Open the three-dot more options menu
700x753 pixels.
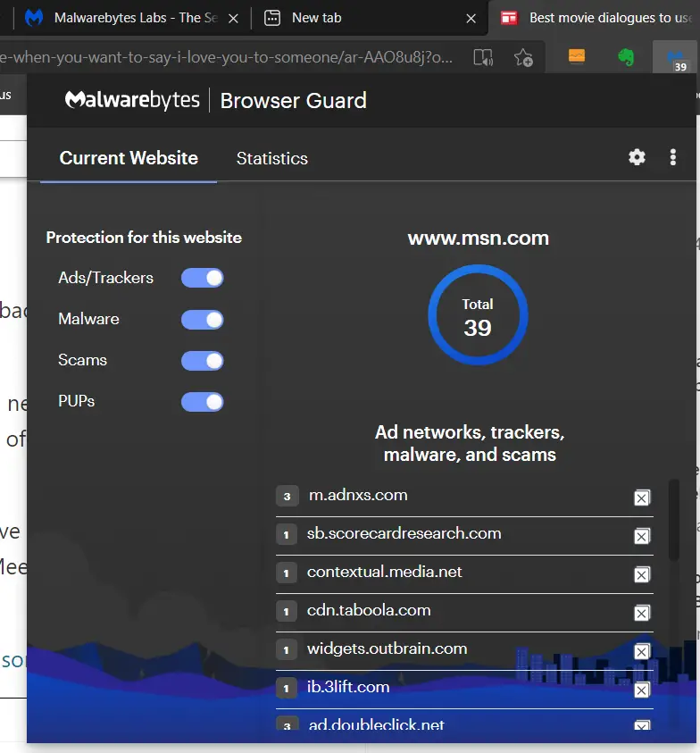coord(672,157)
